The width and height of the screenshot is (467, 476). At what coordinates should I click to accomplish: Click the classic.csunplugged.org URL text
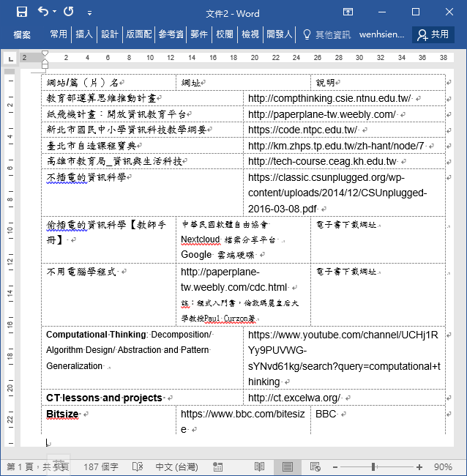pyautogui.click(x=337, y=193)
